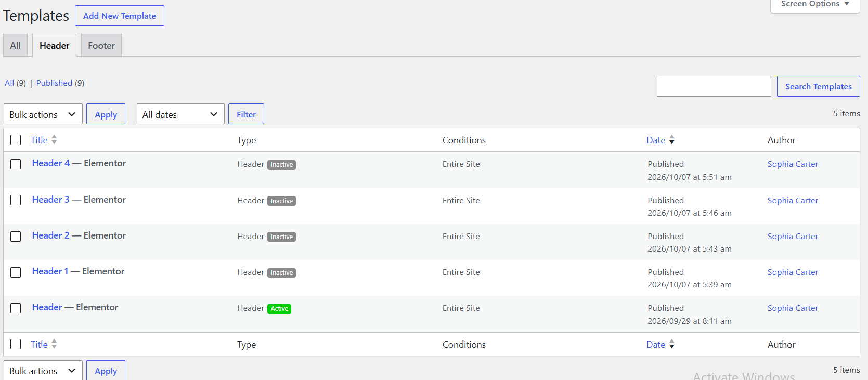868x380 pixels.
Task: Open the Header 4 template link
Action: click(x=51, y=163)
